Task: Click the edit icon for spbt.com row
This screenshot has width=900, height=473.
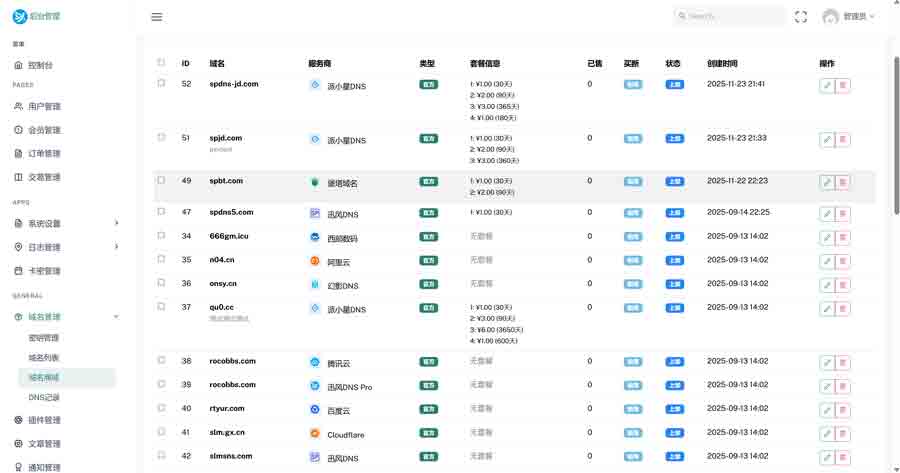Action: point(826,182)
